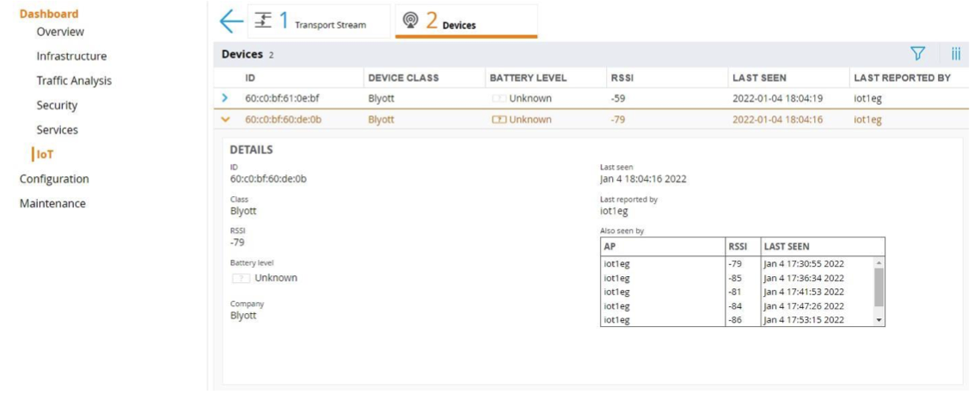Image resolution: width=980 pixels, height=394 pixels.
Task: Open Traffic Analysis in sidebar
Action: click(x=74, y=81)
